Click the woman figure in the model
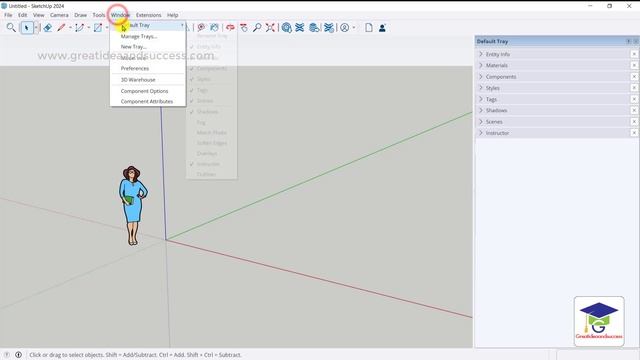The height and width of the screenshot is (360, 640). 133,205
